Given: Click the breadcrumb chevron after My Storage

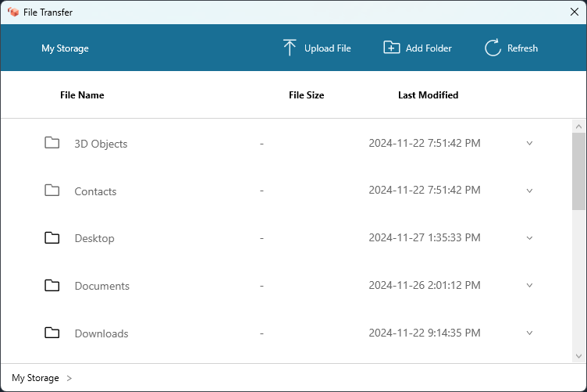Looking at the screenshot, I should coord(69,378).
